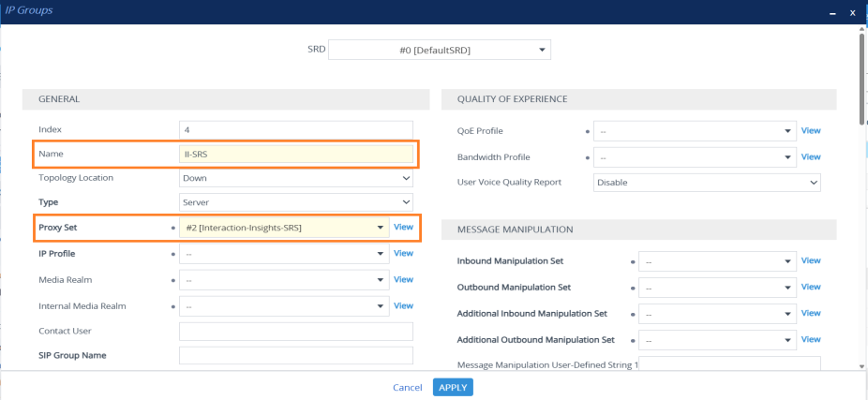This screenshot has height=400, width=868.
Task: Minimize the IP Groups dialog
Action: tap(831, 12)
